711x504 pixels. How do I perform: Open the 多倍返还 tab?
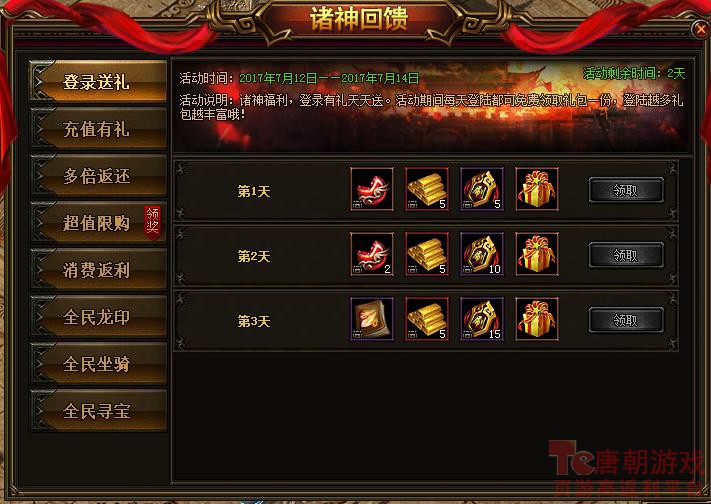[x=98, y=176]
